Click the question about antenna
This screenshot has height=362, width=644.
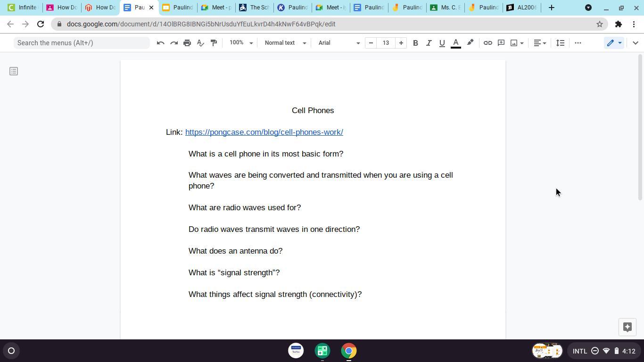[236, 251]
